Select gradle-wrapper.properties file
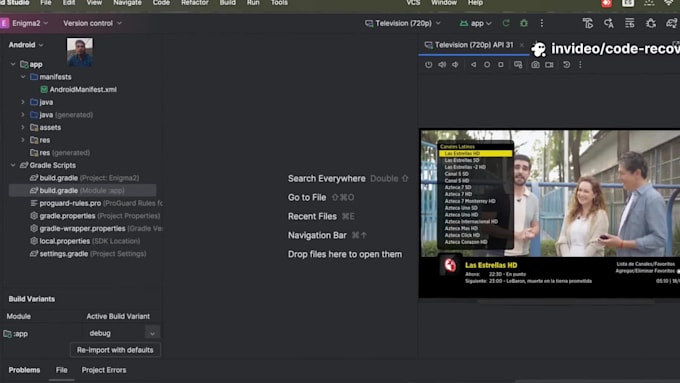Screen dimensions: 680x383 click(x=96, y=228)
